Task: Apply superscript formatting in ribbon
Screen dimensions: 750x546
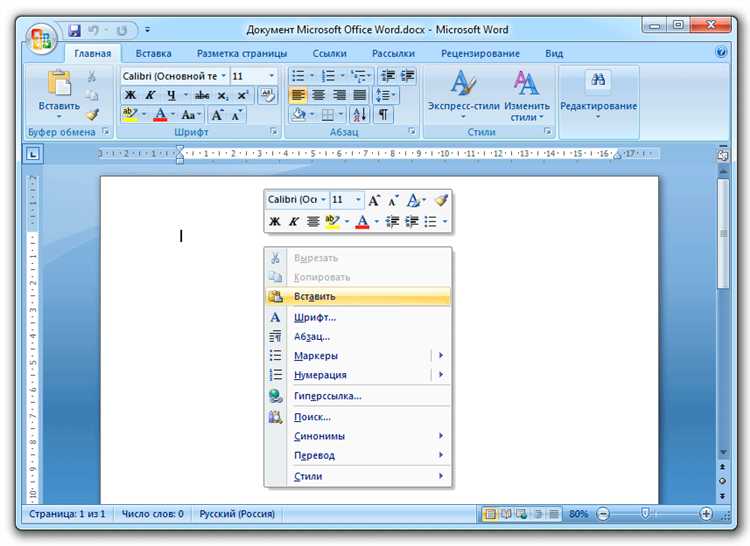Action: click(x=243, y=96)
